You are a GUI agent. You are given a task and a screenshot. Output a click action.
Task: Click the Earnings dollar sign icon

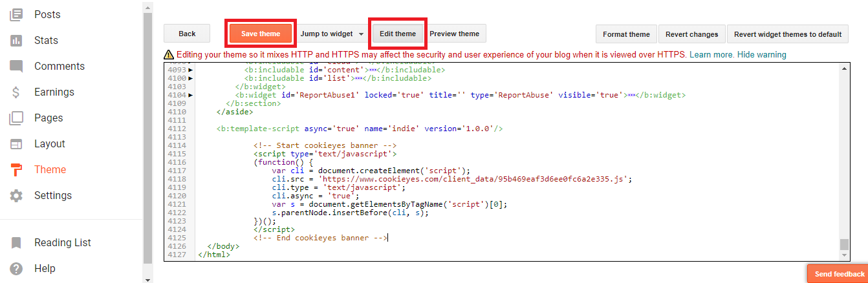(x=16, y=92)
